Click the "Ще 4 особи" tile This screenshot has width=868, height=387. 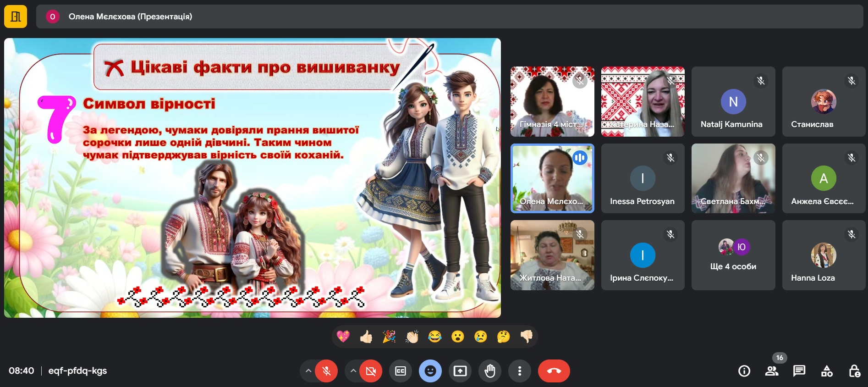pyautogui.click(x=733, y=255)
